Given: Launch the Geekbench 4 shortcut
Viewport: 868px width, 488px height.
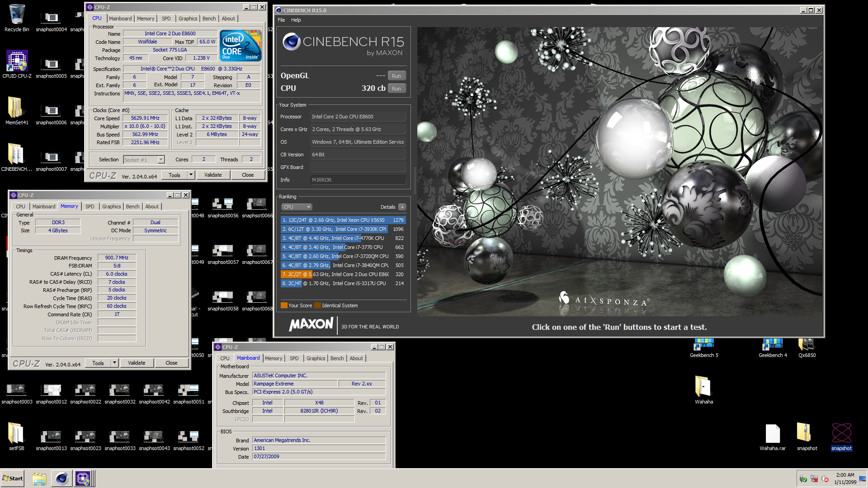Looking at the screenshot, I should (773, 347).
